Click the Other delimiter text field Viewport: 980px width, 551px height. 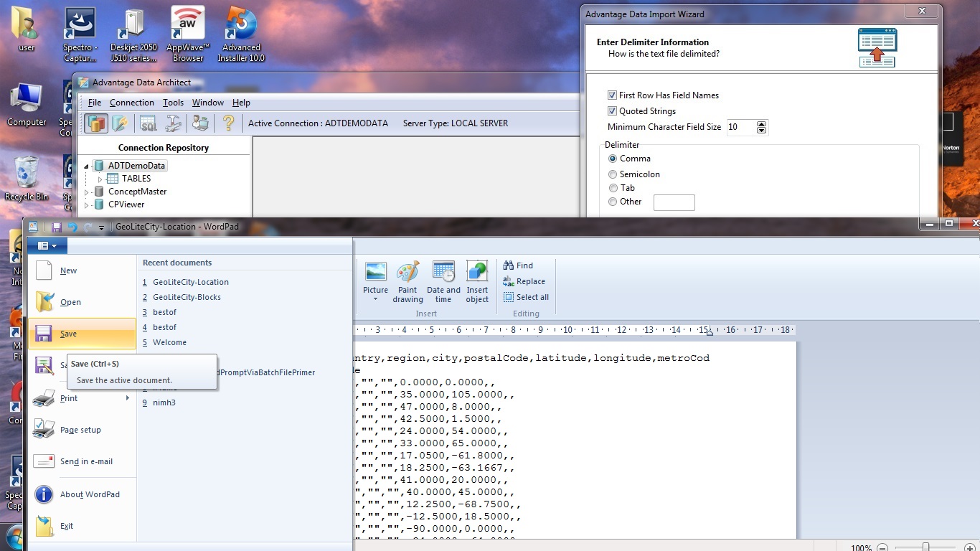coord(674,202)
